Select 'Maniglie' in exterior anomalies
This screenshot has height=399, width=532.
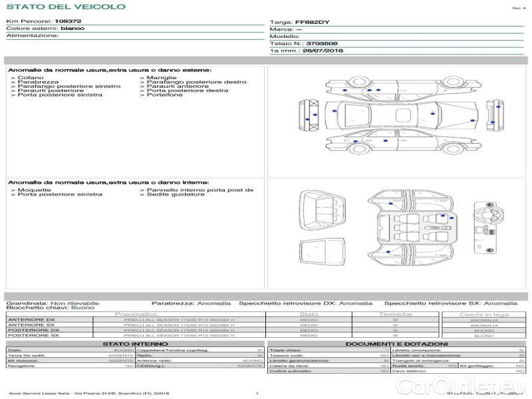(x=162, y=78)
